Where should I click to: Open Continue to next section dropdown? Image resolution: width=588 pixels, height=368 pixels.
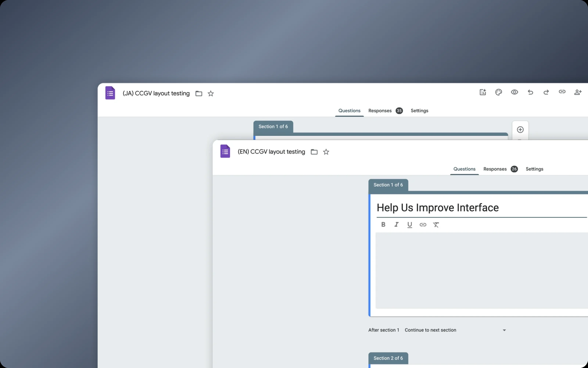pos(455,330)
